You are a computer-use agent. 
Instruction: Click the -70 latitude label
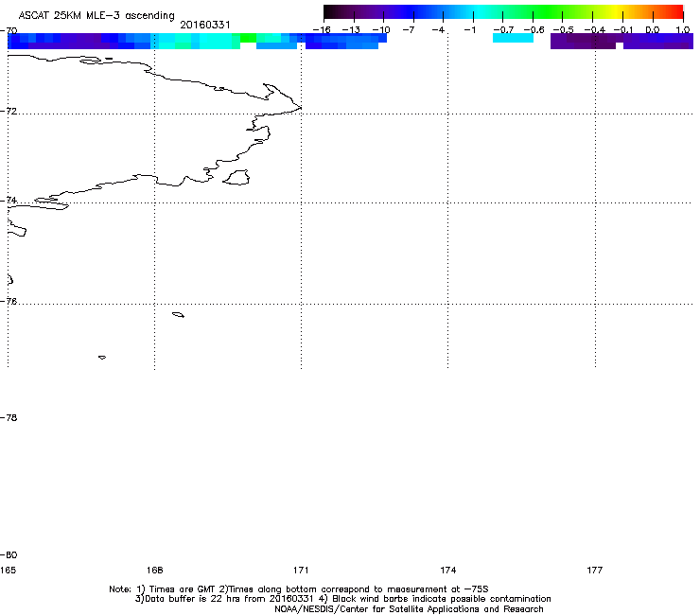(x=9, y=31)
